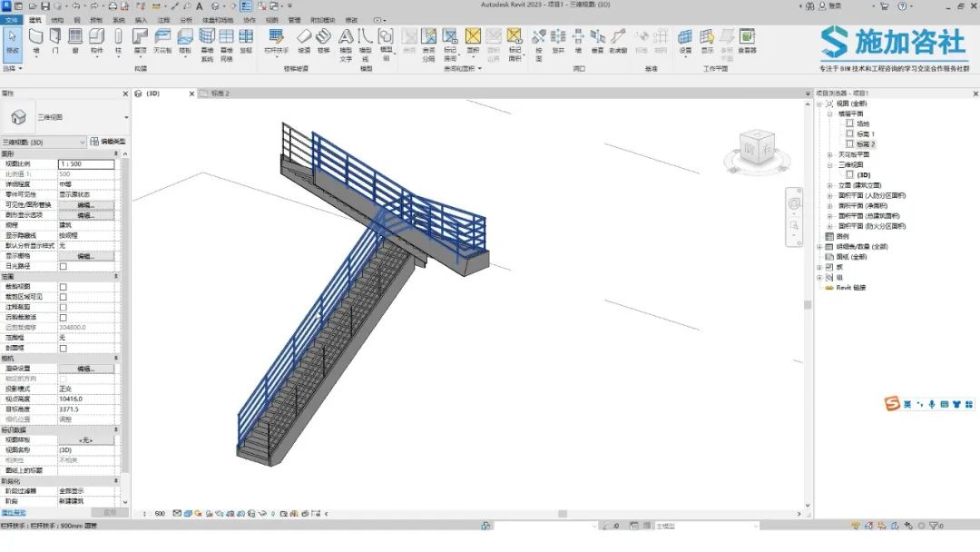
Task: Click 编辑 button for 可见性/图形替换
Action: [x=86, y=205]
